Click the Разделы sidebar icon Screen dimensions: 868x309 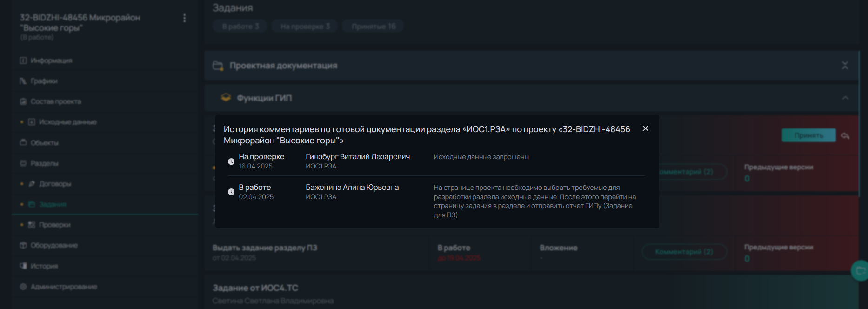[x=23, y=163]
